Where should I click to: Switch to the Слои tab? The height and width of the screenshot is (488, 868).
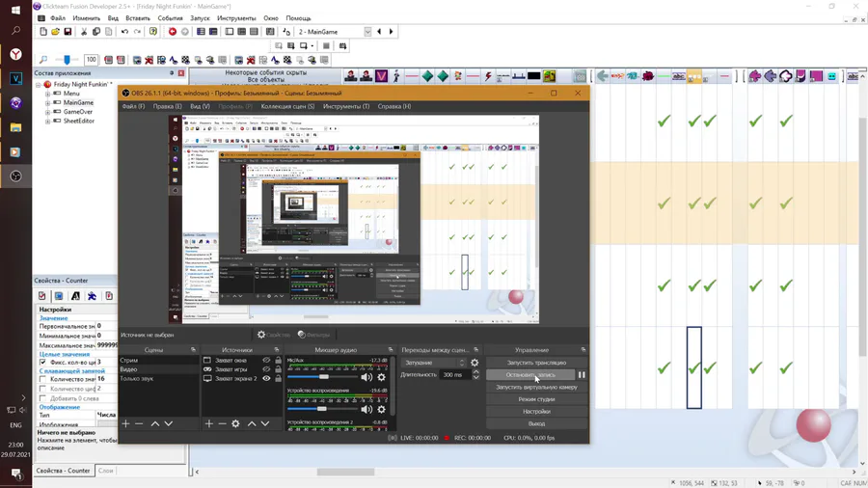[106, 471]
